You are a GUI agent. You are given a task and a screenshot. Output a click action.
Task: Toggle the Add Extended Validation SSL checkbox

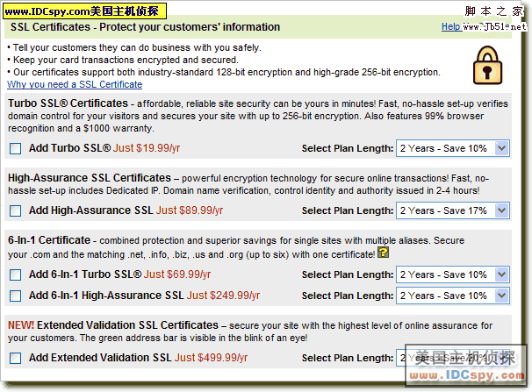(x=16, y=358)
